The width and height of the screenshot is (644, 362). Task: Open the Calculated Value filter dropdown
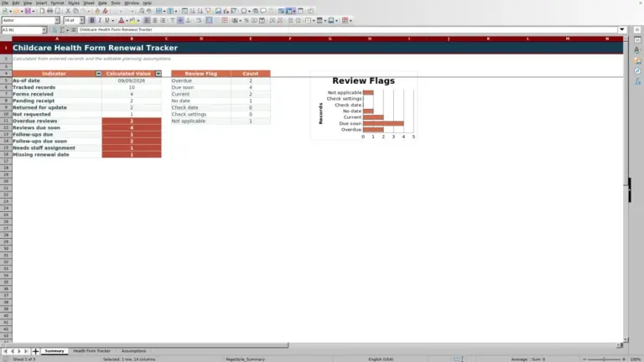[158, 74]
